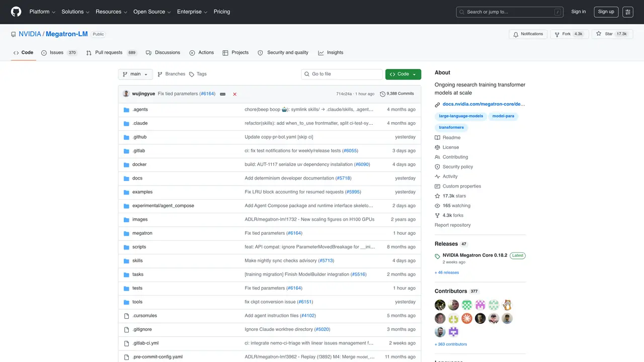Click the latest release tag icon
The width and height of the screenshot is (644, 362).
(x=438, y=256)
